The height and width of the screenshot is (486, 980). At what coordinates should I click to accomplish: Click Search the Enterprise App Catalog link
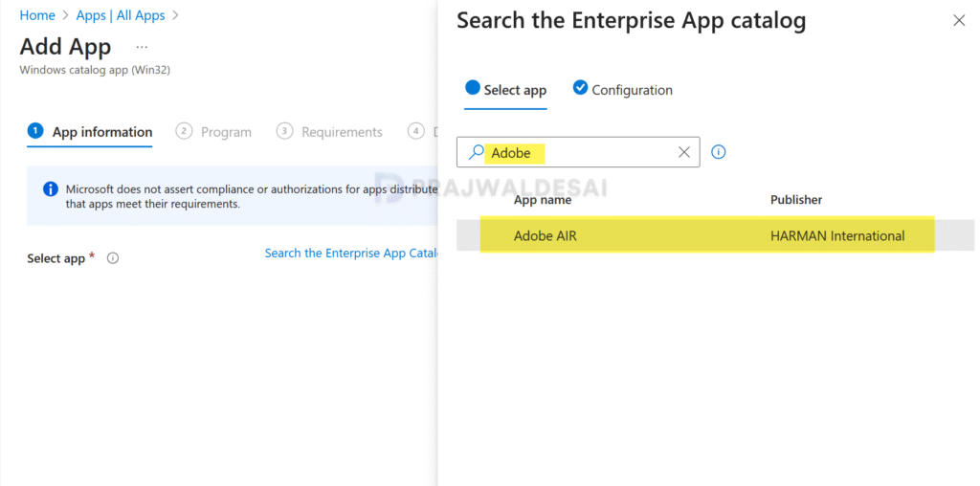tap(350, 253)
